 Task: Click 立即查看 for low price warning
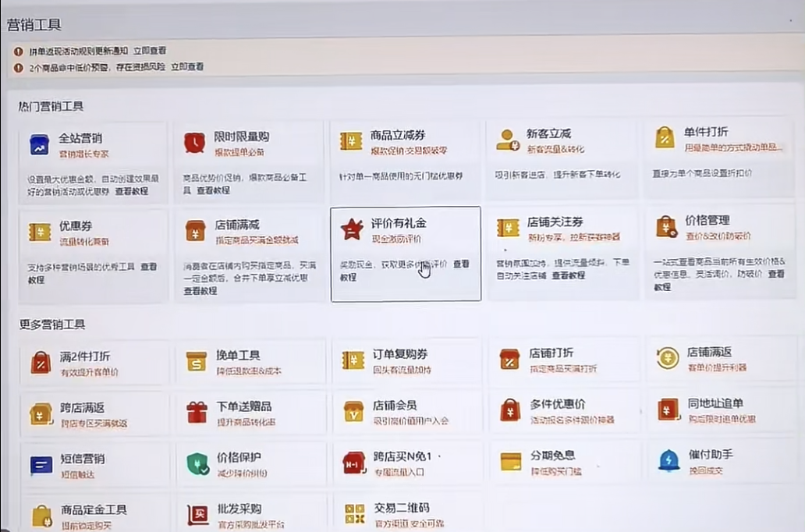(x=187, y=67)
